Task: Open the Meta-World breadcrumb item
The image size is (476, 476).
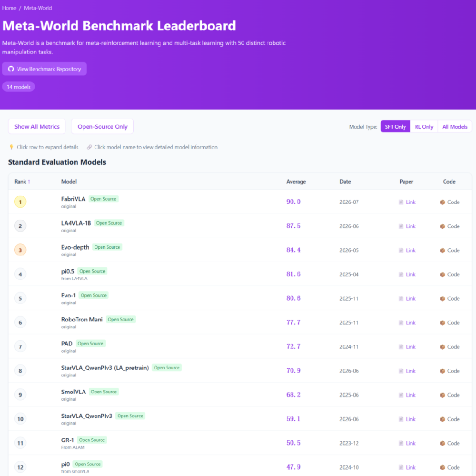Action: [x=38, y=8]
